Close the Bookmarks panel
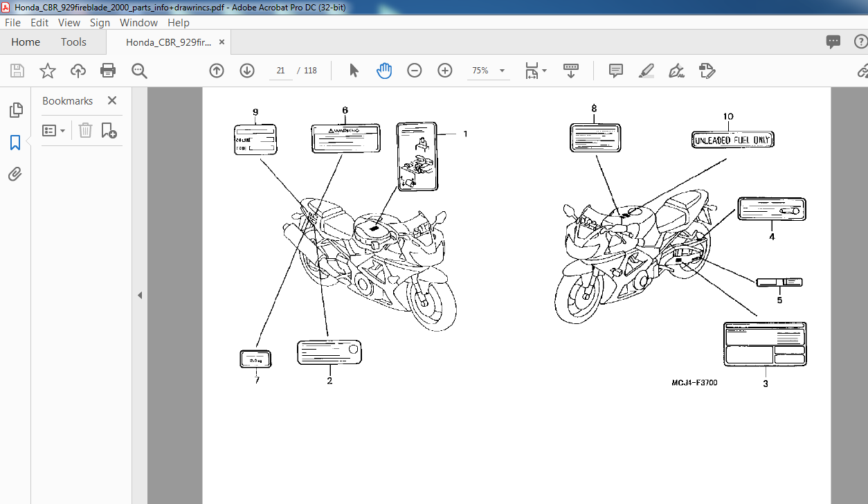Image resolution: width=868 pixels, height=504 pixels. (112, 100)
